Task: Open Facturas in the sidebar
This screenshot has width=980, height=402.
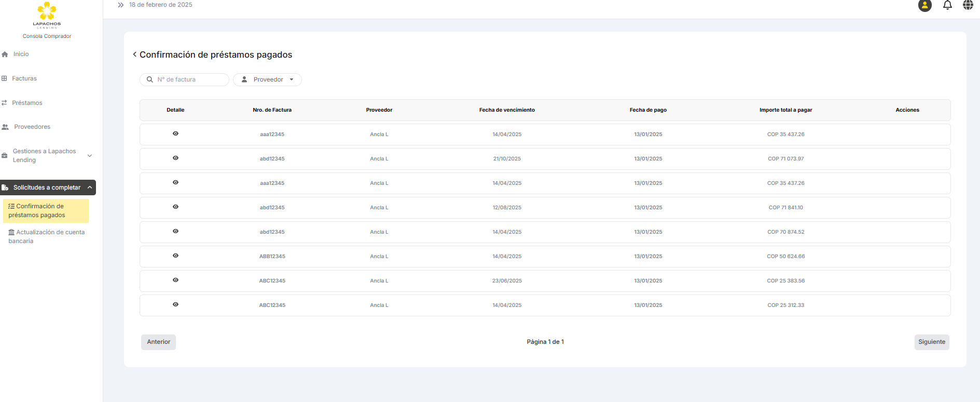Action: [x=24, y=78]
